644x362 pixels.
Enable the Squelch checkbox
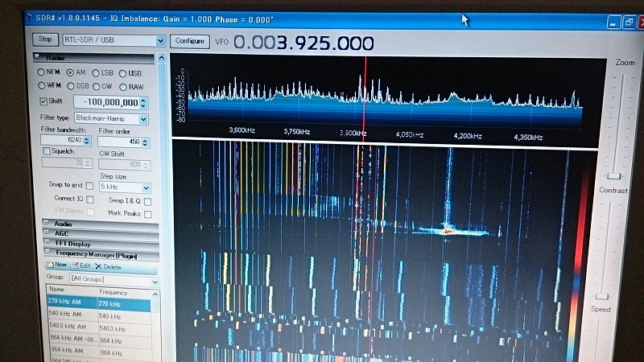click(47, 151)
